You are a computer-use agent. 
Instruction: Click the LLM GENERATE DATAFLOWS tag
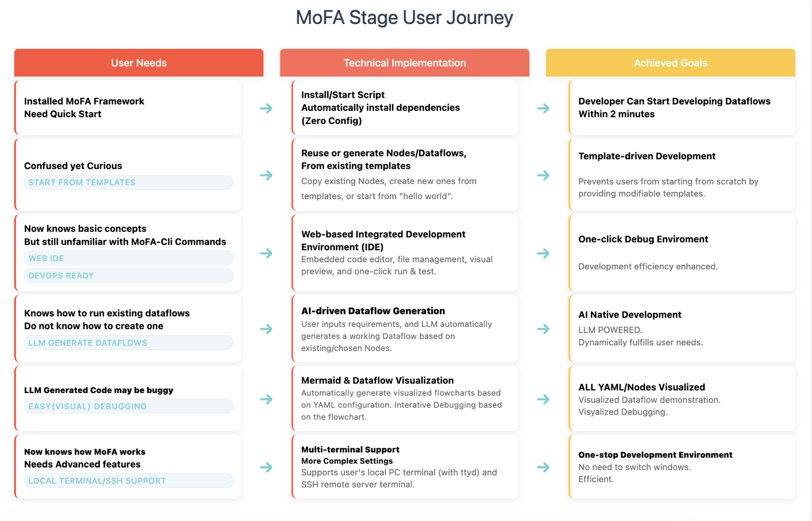pyautogui.click(x=128, y=343)
